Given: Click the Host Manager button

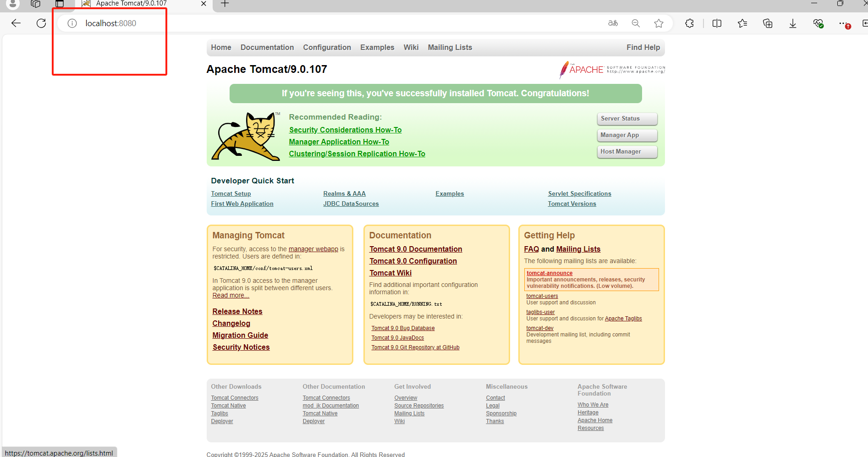Looking at the screenshot, I should point(627,152).
